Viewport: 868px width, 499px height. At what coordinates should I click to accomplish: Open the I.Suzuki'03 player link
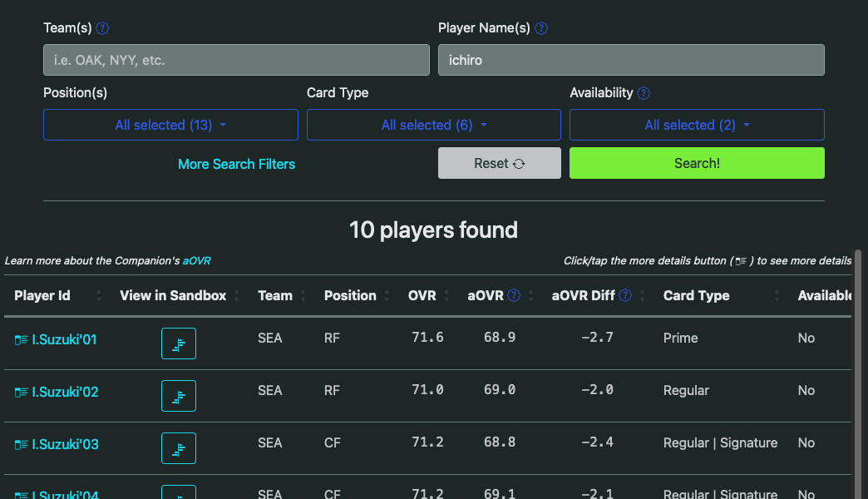click(66, 444)
